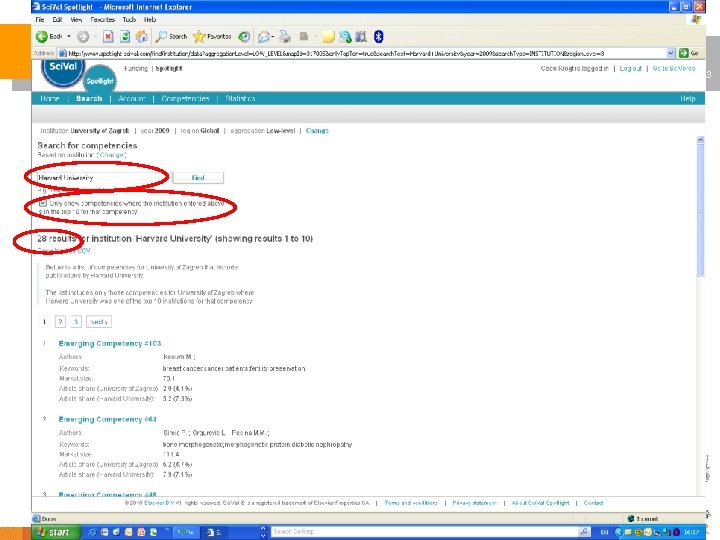Click the Bluetooth icon in the system tray
Image resolution: width=720 pixels, height=540 pixels.
point(676,532)
